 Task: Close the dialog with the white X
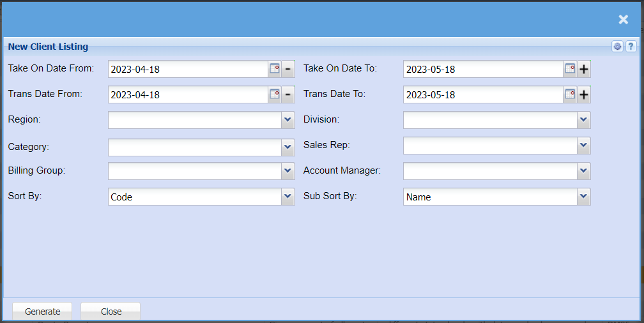623,19
